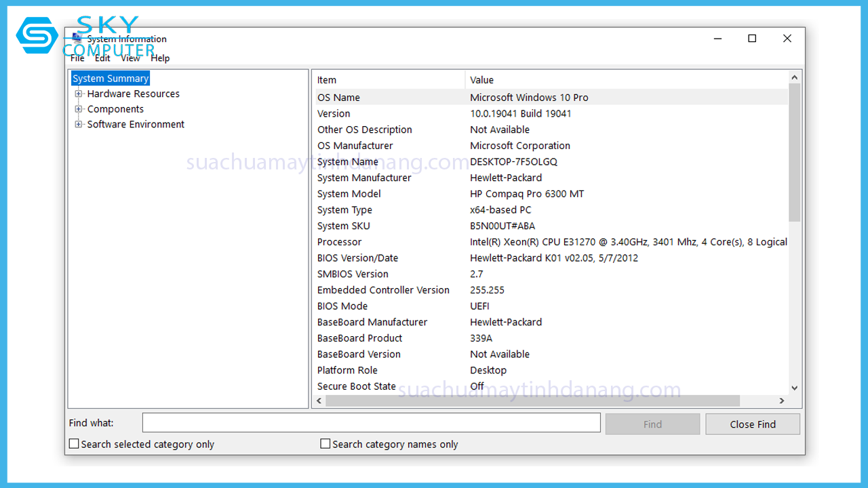868x488 pixels.
Task: Click the horizontal scrollbar right arrow
Action: (781, 401)
